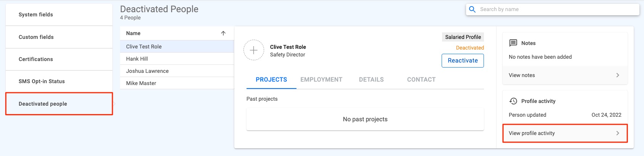Click the add profile photo plus icon
The height and width of the screenshot is (156, 644).
click(254, 50)
